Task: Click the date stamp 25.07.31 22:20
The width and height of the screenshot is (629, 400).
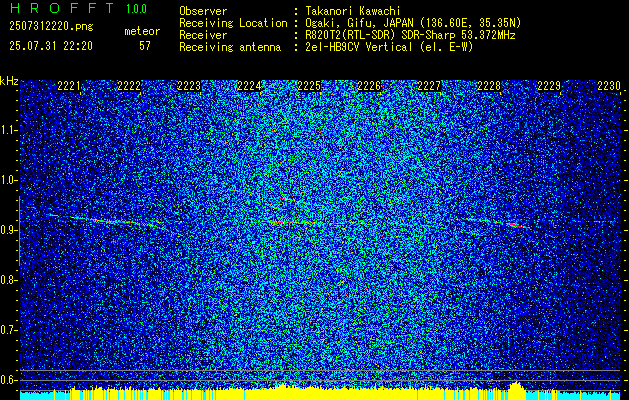Action: click(x=51, y=46)
